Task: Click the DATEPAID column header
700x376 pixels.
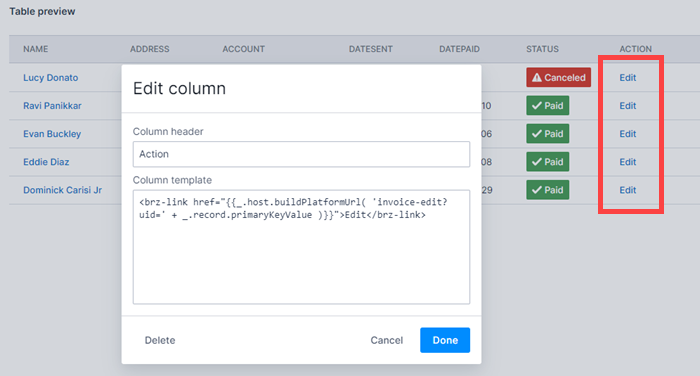Action: point(459,49)
